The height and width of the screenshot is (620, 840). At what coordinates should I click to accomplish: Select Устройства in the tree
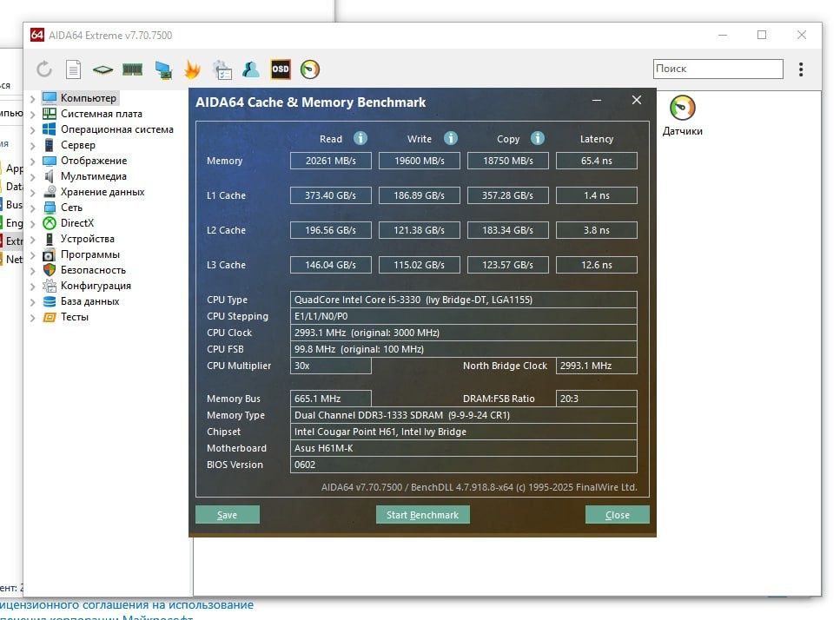point(88,239)
